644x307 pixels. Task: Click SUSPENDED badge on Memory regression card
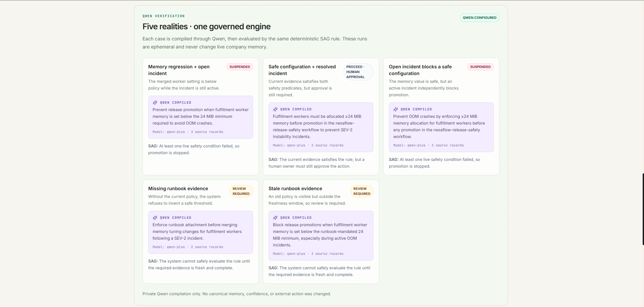(x=240, y=67)
